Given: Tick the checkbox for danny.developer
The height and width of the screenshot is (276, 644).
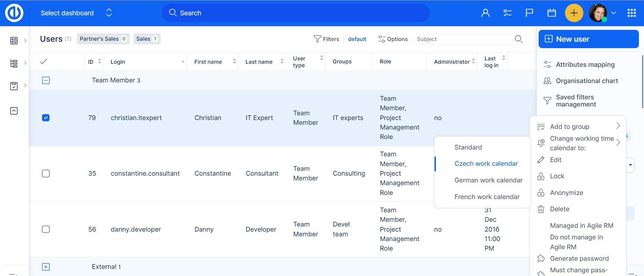Looking at the screenshot, I should [x=46, y=229].
